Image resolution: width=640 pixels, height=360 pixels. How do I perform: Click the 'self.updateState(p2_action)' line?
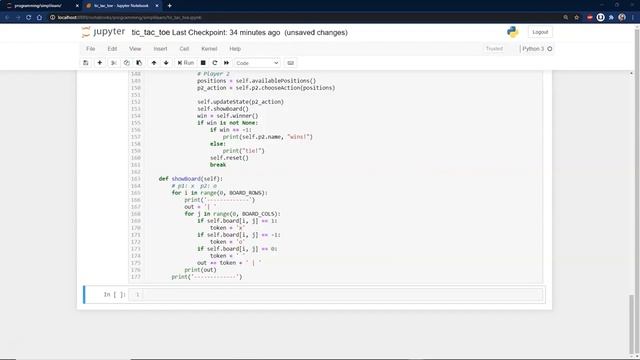click(240, 102)
